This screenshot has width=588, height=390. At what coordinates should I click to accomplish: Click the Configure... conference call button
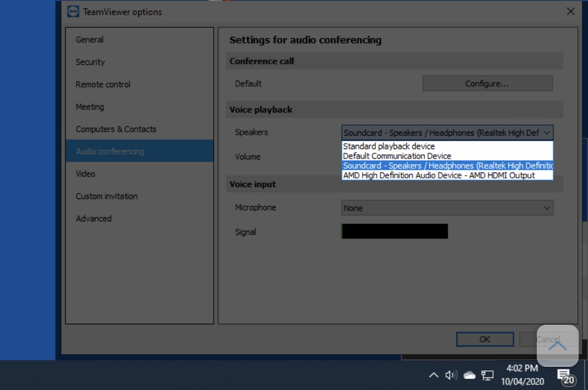pos(487,83)
